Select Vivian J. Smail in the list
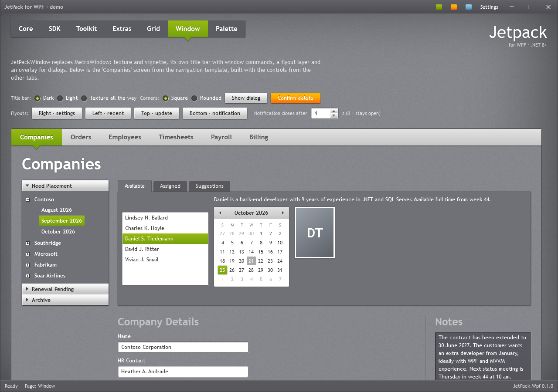The width and height of the screenshot is (558, 392). (x=165, y=260)
